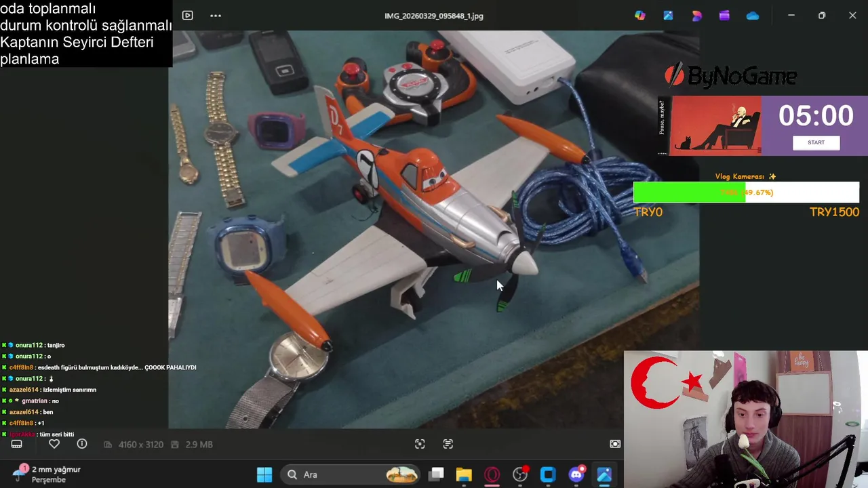
Task: Open the Microsoft Designer icon in title bar
Action: [x=696, y=15]
